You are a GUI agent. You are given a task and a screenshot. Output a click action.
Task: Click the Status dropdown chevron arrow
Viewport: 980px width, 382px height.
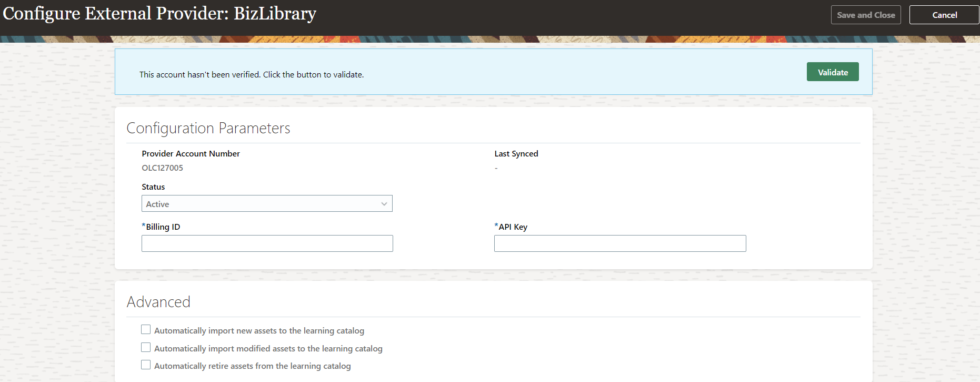[x=384, y=204]
